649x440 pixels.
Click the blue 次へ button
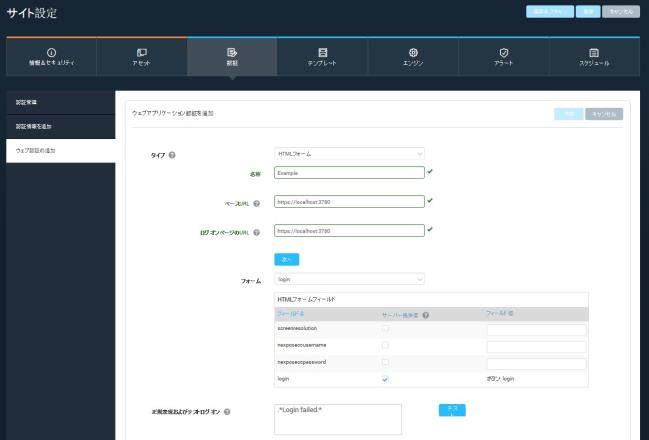point(286,259)
